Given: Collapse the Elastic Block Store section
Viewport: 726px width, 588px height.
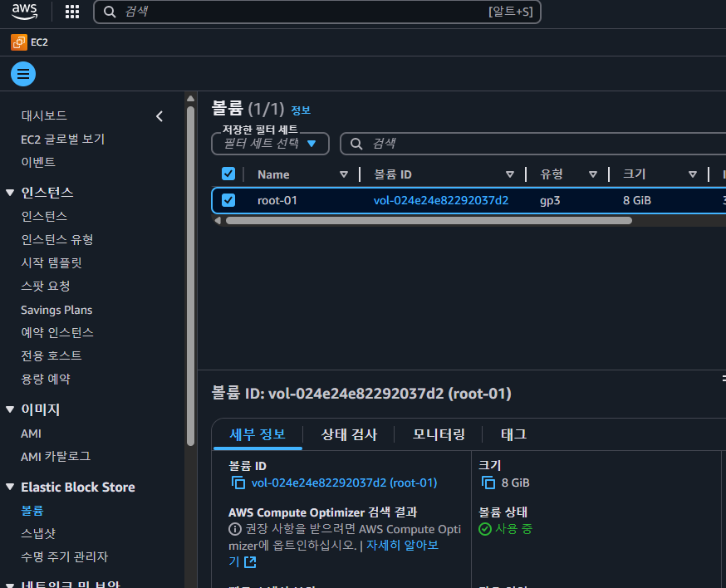Looking at the screenshot, I should [10, 487].
